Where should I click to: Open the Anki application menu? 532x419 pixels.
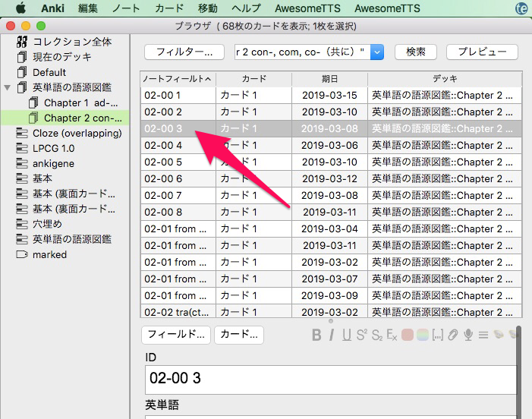pos(52,8)
